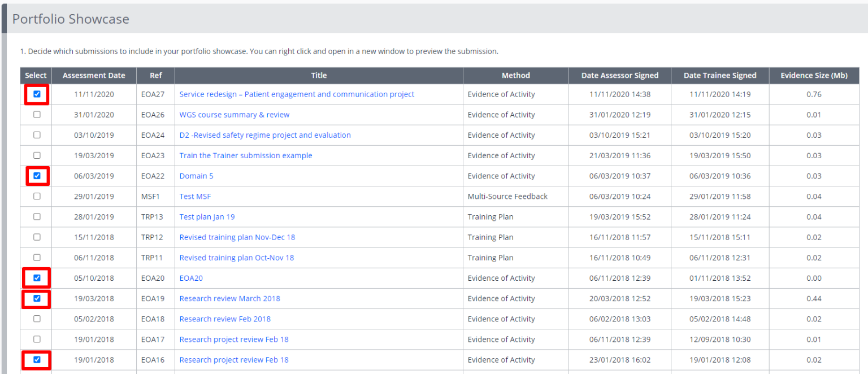Click the assessment date 11/11/2020 cell

[94, 94]
